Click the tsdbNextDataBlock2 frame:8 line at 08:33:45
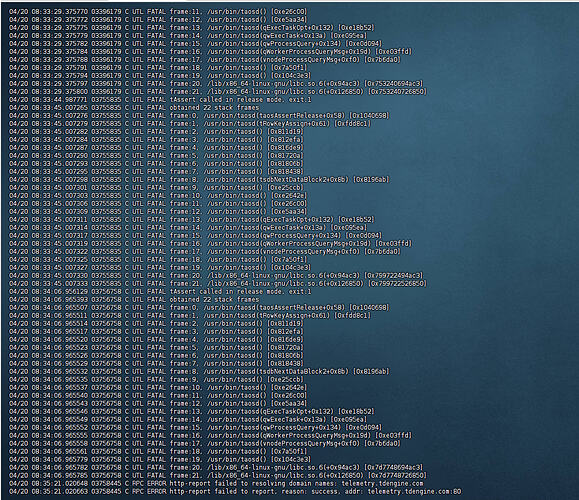 (x=199, y=179)
